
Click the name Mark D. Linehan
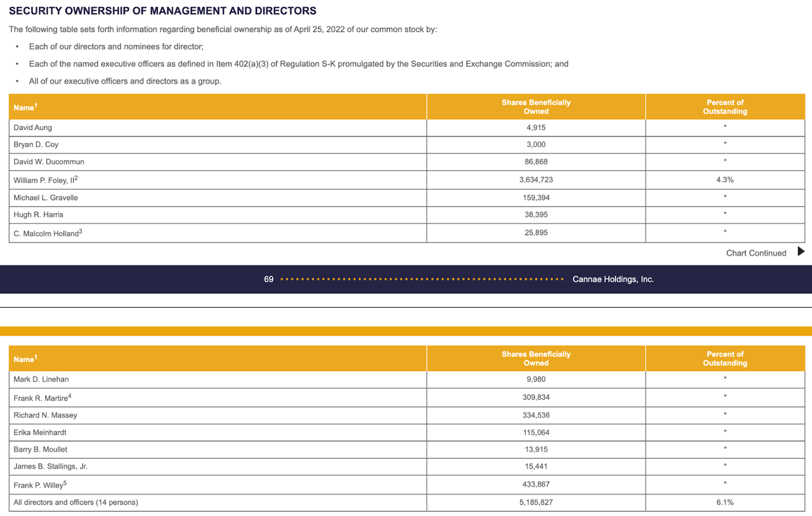coord(41,380)
